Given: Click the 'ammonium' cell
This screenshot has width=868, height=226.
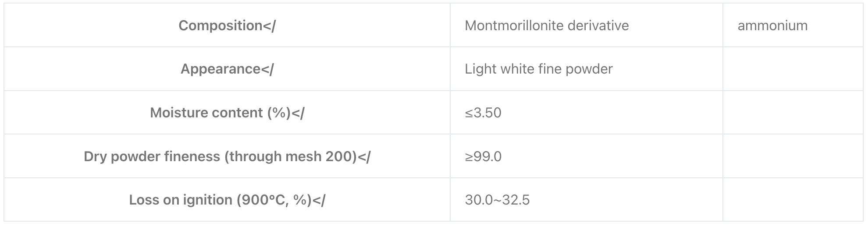Looking at the screenshot, I should (793, 25).
